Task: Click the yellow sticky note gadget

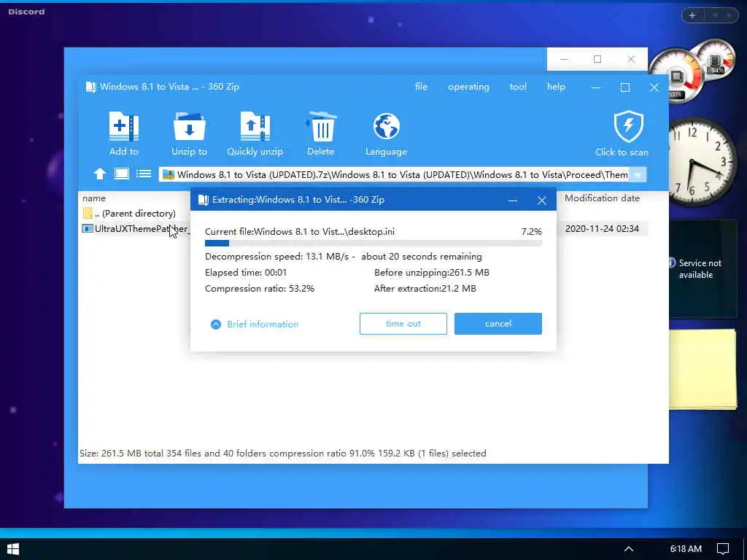Action: [703, 369]
